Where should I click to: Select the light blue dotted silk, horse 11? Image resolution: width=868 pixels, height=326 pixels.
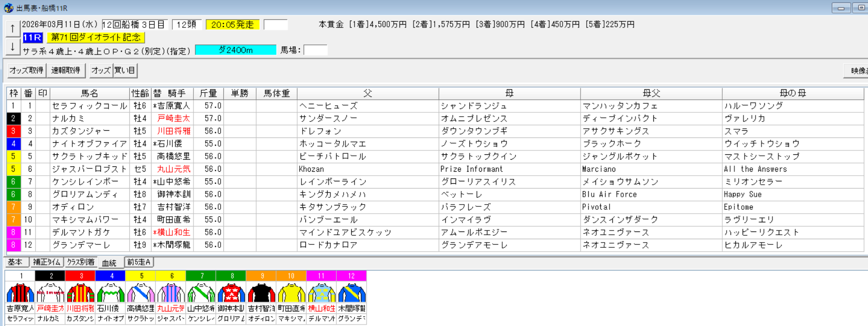[321, 293]
